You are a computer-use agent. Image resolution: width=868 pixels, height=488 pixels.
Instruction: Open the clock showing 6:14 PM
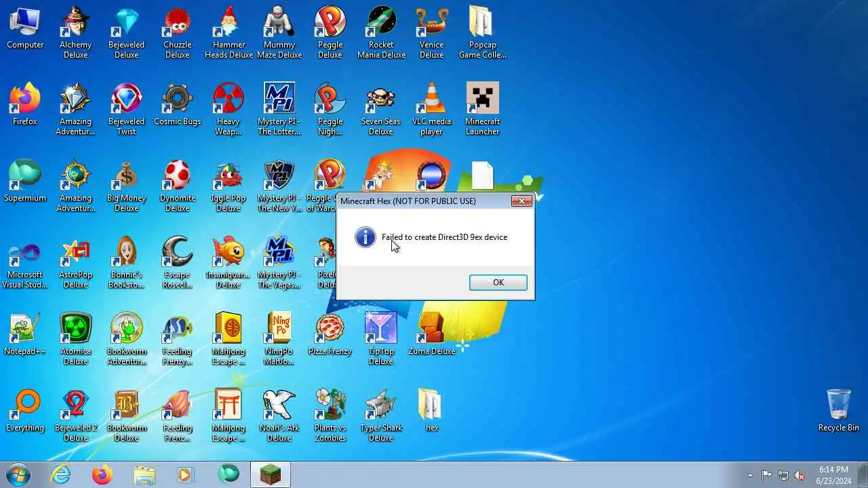click(x=833, y=475)
